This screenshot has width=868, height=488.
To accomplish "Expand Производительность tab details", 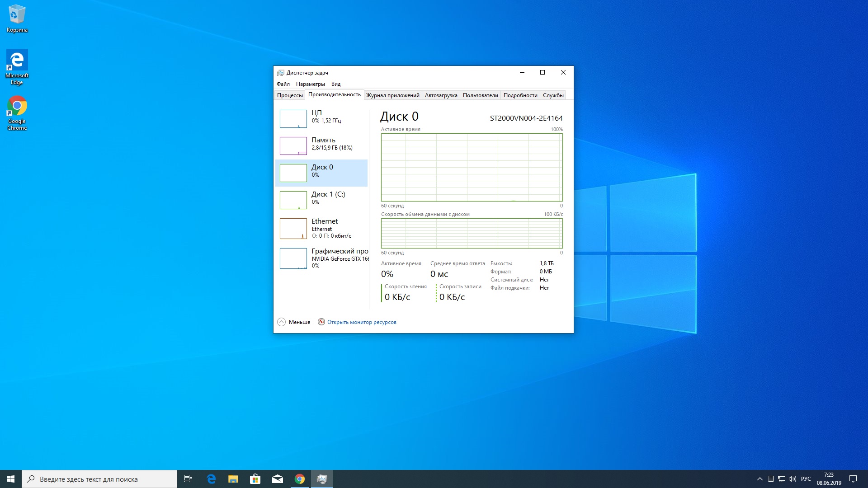I will tap(334, 95).
